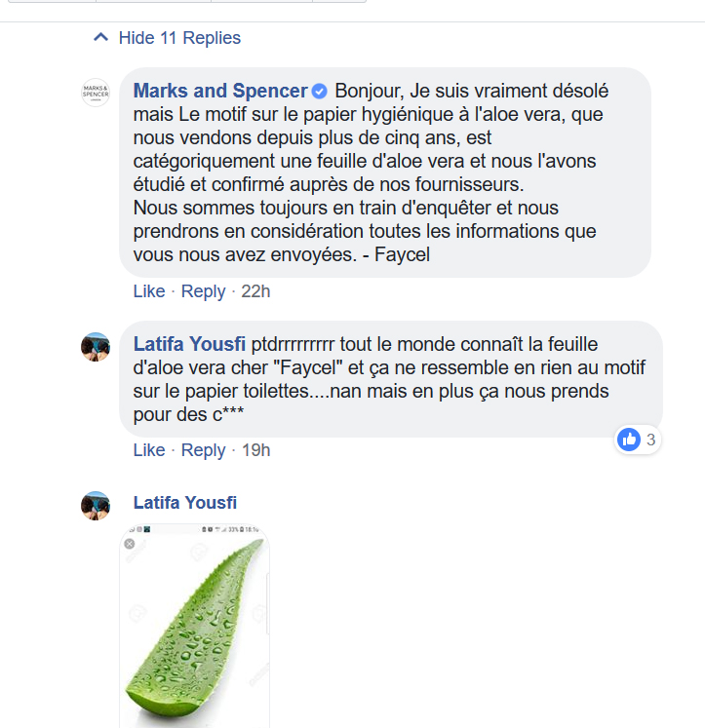Screen dimensions: 705x728
Task: Click the blue thumbs-up reaction icon
Action: pos(628,440)
